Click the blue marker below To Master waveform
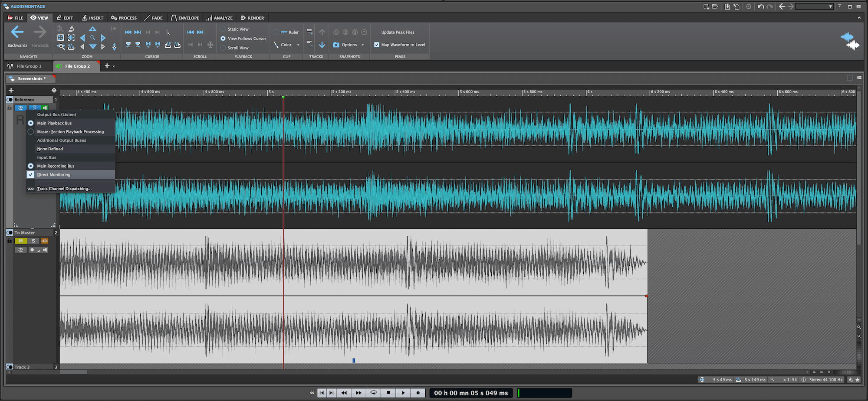This screenshot has height=401, width=868. click(354, 360)
